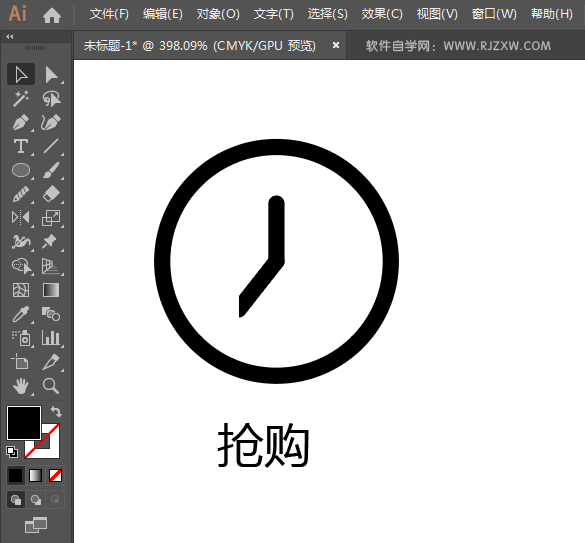Select the Eraser tool

[51, 194]
